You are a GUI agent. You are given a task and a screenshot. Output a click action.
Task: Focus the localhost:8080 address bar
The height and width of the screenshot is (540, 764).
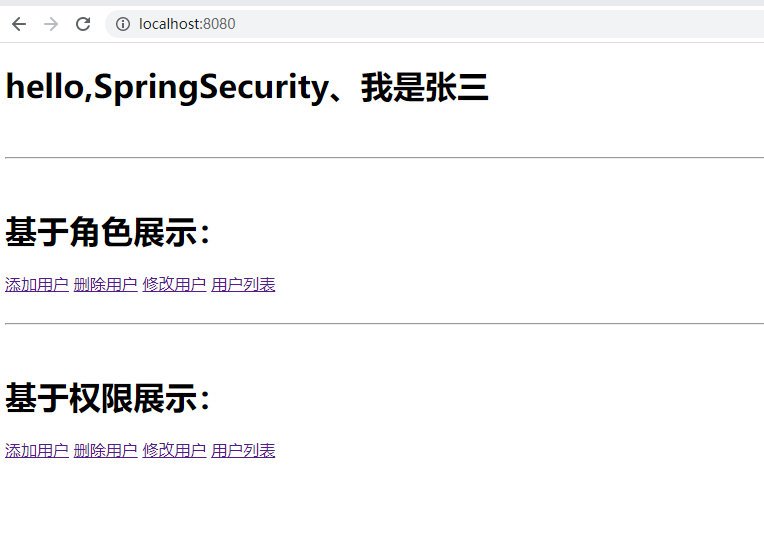(187, 24)
